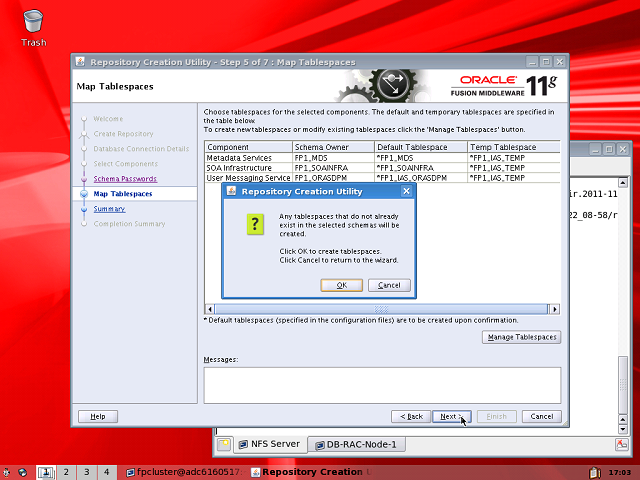Switch to NFS Server tab in terminal window
This screenshot has height=480, width=640.
tap(270, 444)
